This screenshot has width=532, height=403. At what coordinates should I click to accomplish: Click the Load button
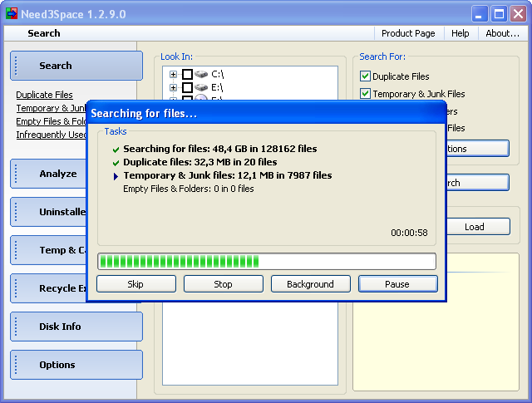point(478,227)
